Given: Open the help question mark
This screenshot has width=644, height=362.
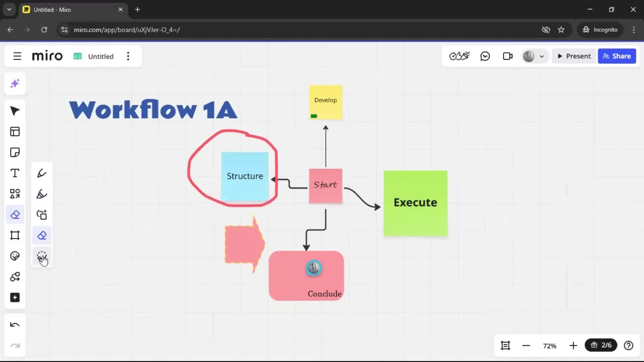Looking at the screenshot, I should pyautogui.click(x=629, y=346).
